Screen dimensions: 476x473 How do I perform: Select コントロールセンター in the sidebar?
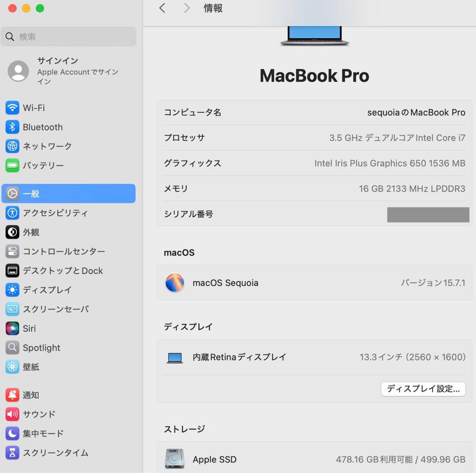point(57,251)
